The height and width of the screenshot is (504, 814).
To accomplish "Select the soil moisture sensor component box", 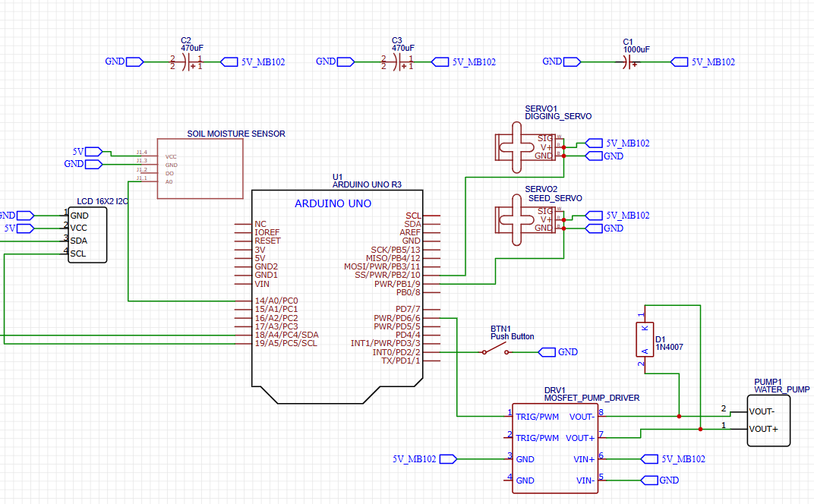I will (x=200, y=169).
